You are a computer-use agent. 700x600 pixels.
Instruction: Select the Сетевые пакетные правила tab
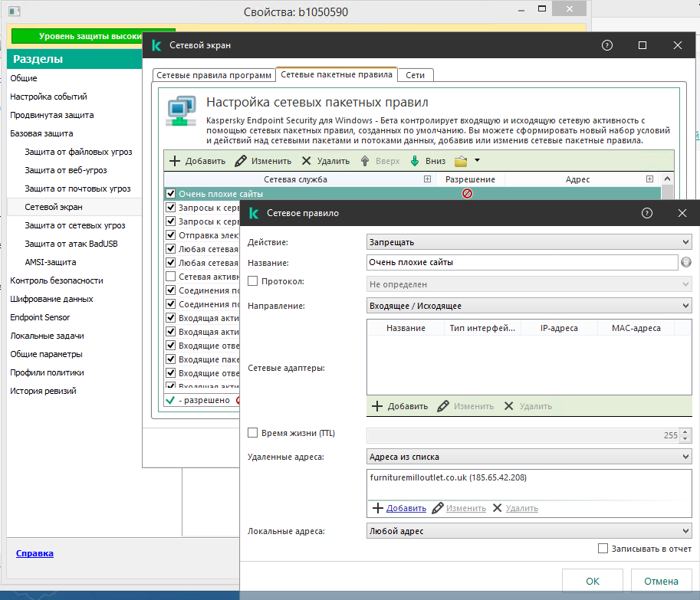click(337, 74)
